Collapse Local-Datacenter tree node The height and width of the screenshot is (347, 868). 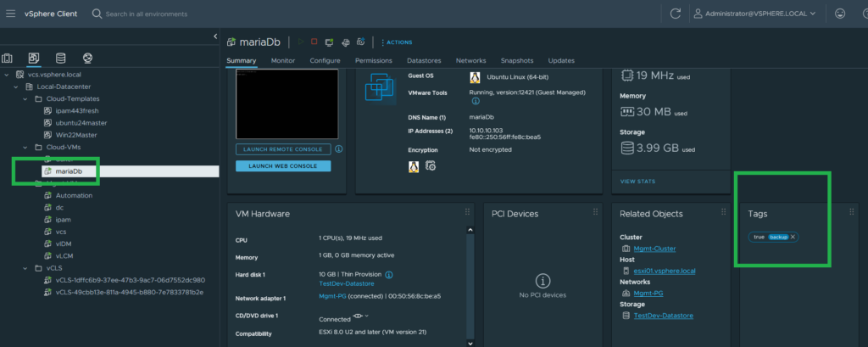[x=15, y=87]
